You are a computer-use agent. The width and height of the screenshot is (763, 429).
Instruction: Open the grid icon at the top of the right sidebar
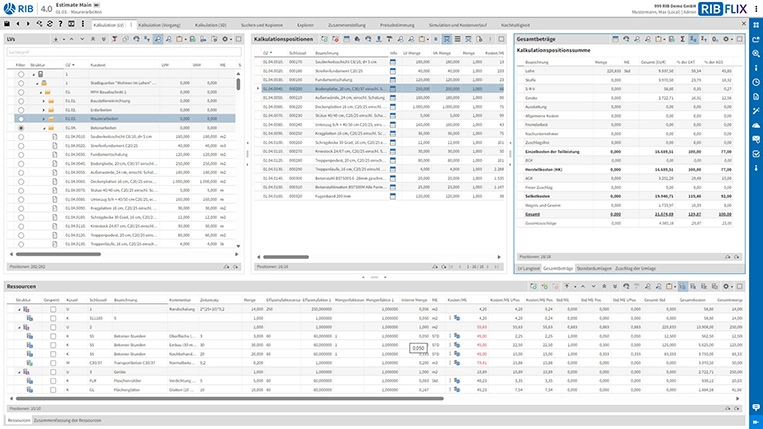756,25
